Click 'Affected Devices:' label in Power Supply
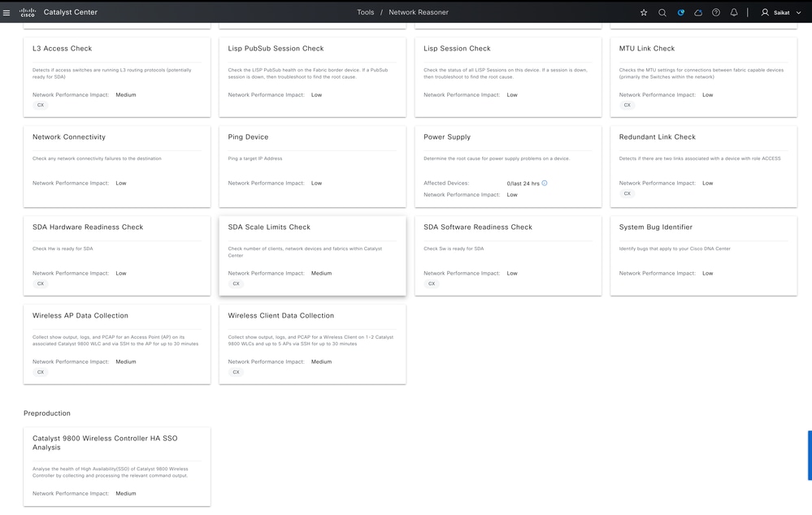The image size is (812, 515). [446, 184]
